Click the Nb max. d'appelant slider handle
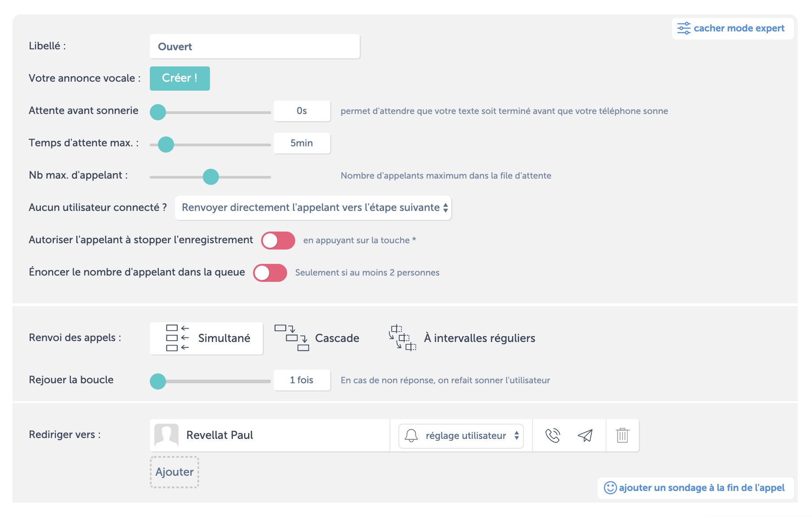 pos(211,177)
